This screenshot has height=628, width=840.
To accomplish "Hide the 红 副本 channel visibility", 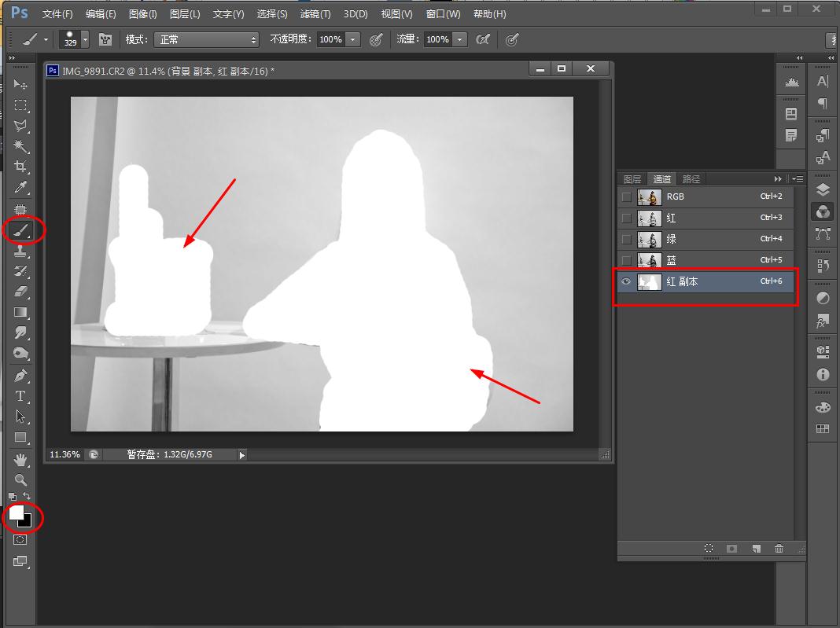I will 627,281.
